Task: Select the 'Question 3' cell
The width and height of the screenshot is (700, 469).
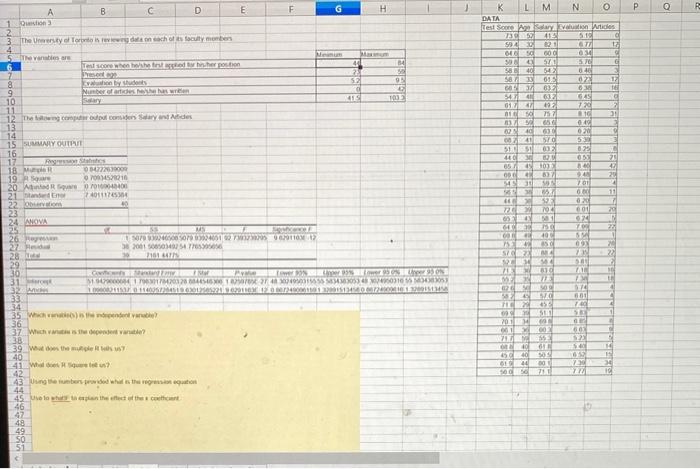Action: 35,23
